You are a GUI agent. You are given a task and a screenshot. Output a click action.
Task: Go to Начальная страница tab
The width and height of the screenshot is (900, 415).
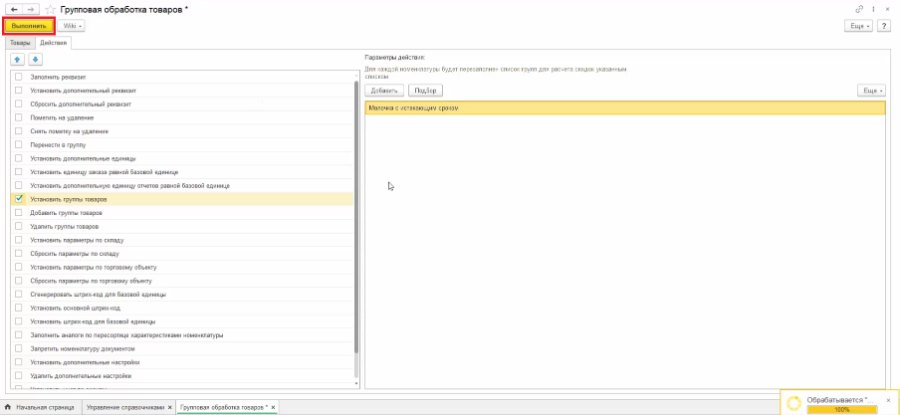[x=41, y=408]
